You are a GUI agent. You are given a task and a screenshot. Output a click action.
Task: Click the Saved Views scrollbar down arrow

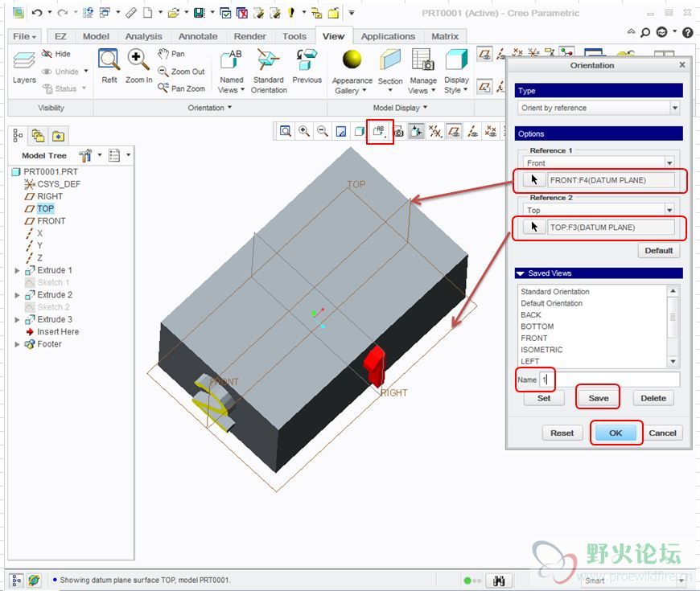coord(673,361)
